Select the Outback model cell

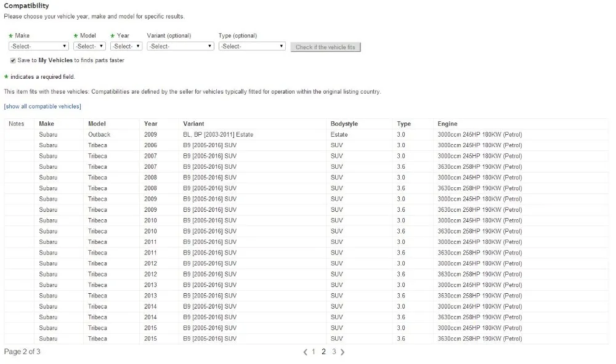pyautogui.click(x=99, y=135)
